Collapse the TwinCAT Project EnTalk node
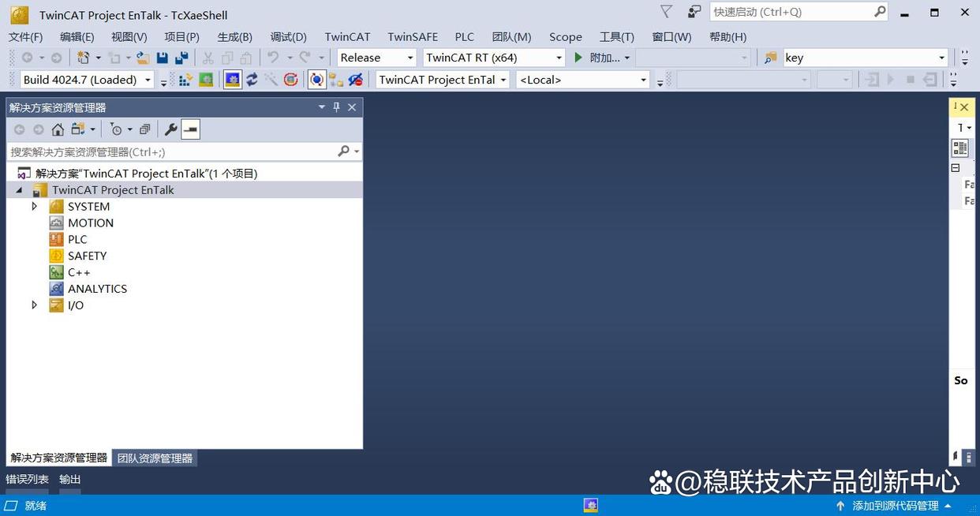This screenshot has width=980, height=516. click(x=19, y=190)
